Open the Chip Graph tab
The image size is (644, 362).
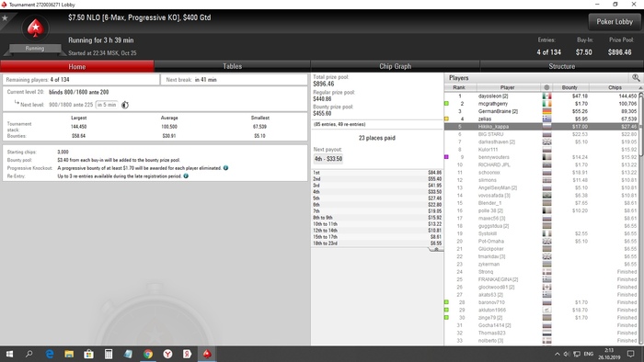pos(395,66)
